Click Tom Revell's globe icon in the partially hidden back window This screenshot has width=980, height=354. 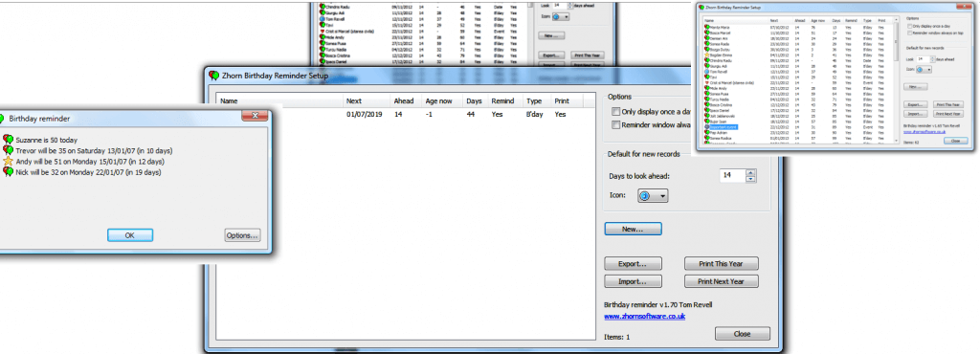point(323,18)
